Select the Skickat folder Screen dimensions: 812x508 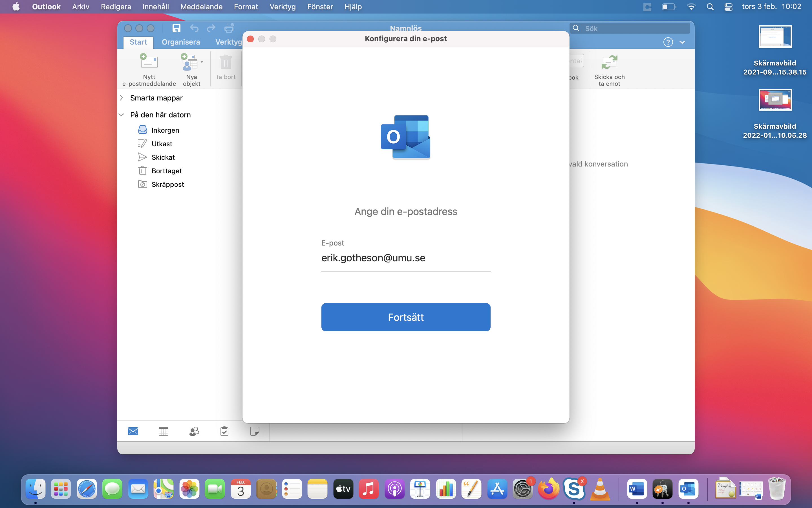point(163,157)
